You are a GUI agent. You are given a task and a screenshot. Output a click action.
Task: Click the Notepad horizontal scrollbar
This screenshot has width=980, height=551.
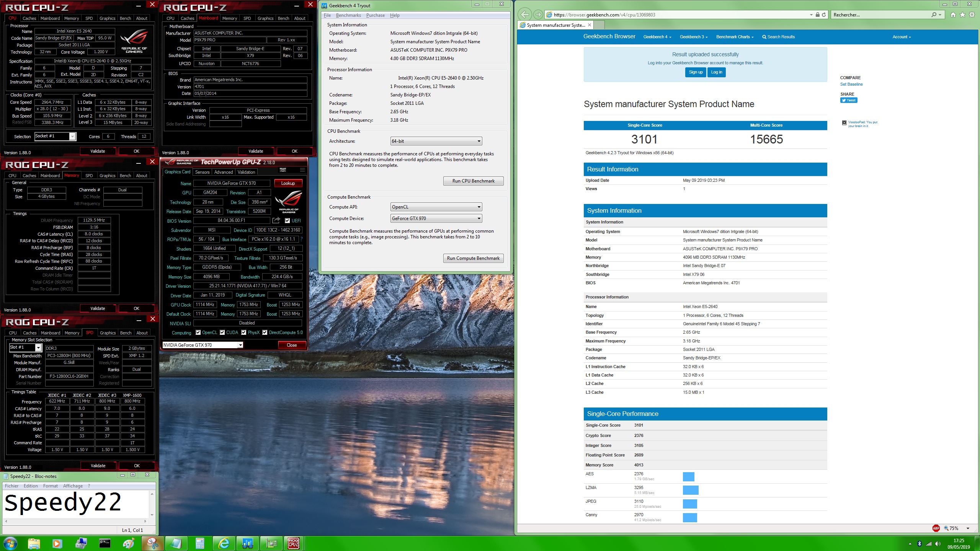76,521
